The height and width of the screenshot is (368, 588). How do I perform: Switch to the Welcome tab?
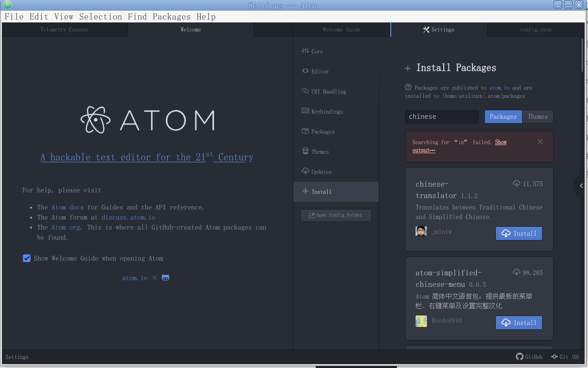(x=191, y=30)
